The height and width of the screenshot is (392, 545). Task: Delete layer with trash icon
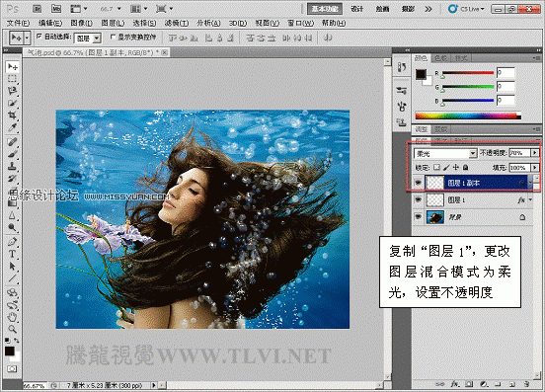pyautogui.click(x=526, y=384)
